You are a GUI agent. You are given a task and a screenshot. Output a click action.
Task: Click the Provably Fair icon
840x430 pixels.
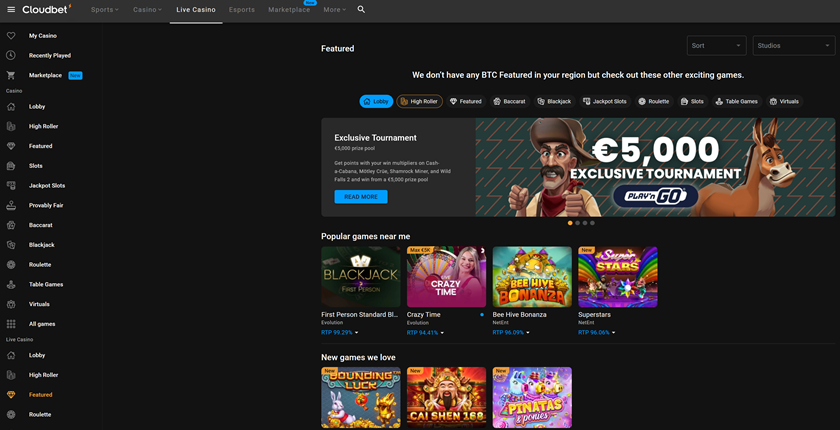point(11,206)
